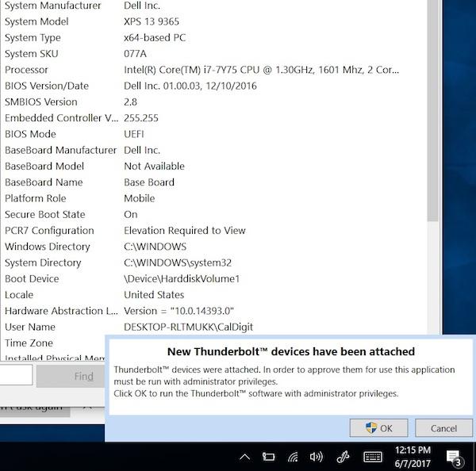Open the touch keyboard tray icon
Image resolution: width=476 pixels, height=471 pixels.
pyautogui.click(x=373, y=457)
